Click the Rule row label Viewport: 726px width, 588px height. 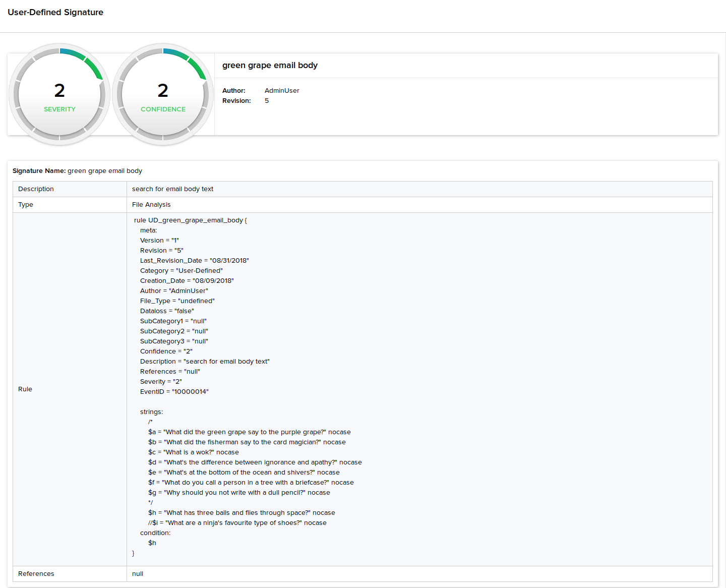[x=25, y=389]
